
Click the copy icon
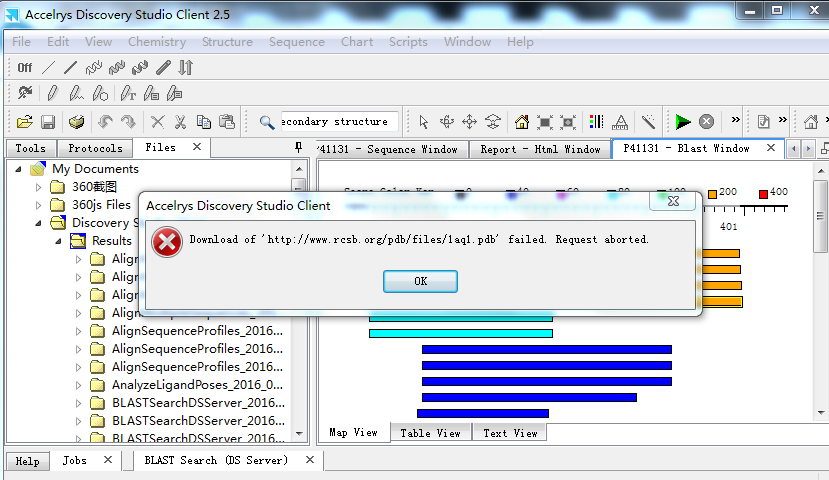pyautogui.click(x=204, y=122)
